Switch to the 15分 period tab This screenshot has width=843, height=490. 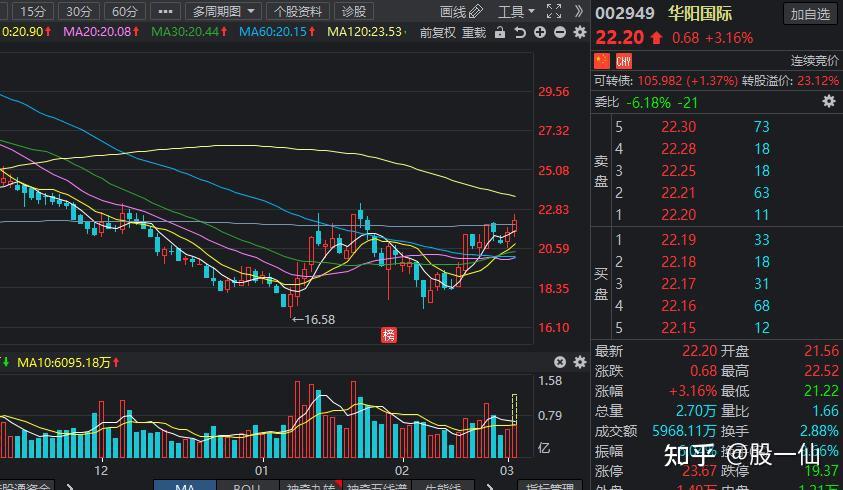point(33,12)
